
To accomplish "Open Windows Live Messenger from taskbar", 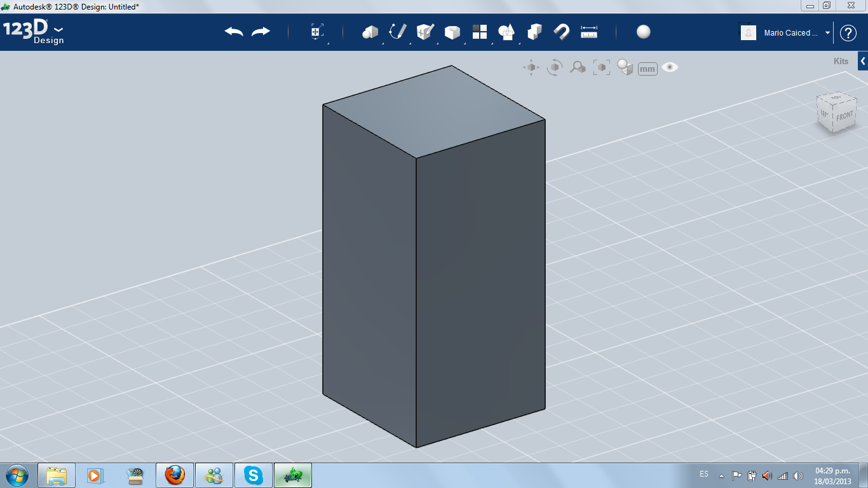I will click(x=214, y=475).
